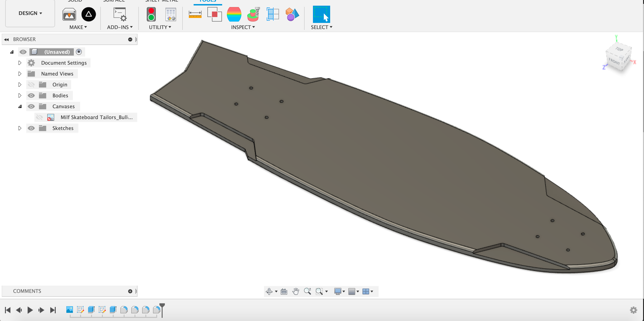Image resolution: width=644 pixels, height=321 pixels.
Task: Open the DESIGN workspace dropdown
Action: click(30, 13)
